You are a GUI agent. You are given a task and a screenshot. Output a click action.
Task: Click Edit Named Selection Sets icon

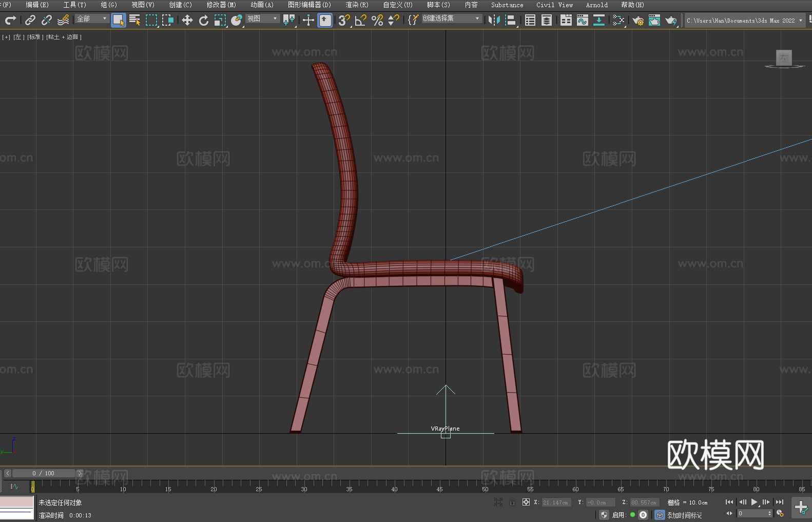tap(413, 20)
